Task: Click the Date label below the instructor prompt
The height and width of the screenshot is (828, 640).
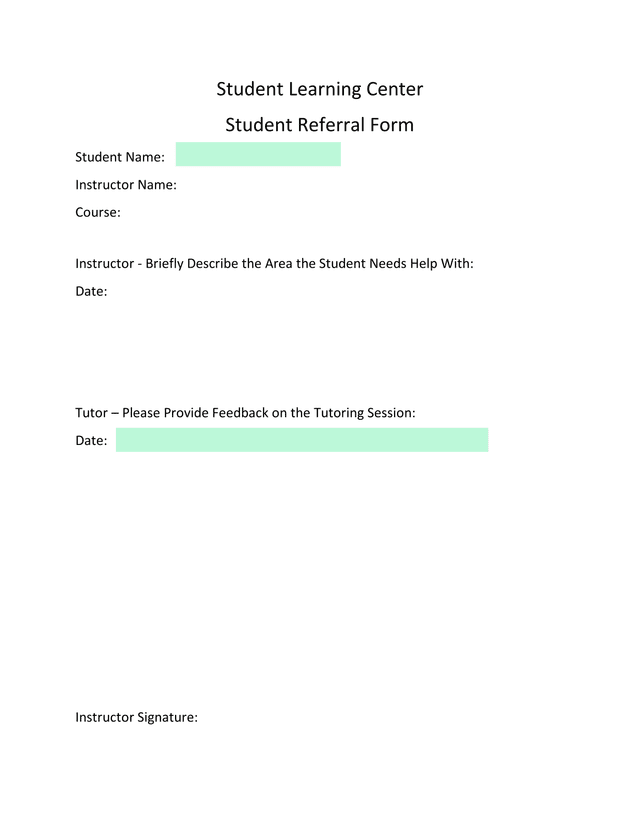Action: (91, 292)
